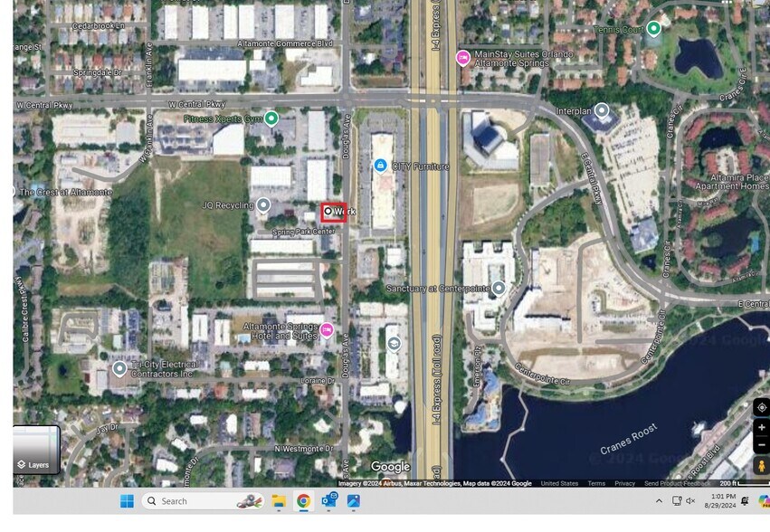Click Altamira Place Apartment Homes label
This screenshot has width=770, height=532.
click(x=732, y=182)
